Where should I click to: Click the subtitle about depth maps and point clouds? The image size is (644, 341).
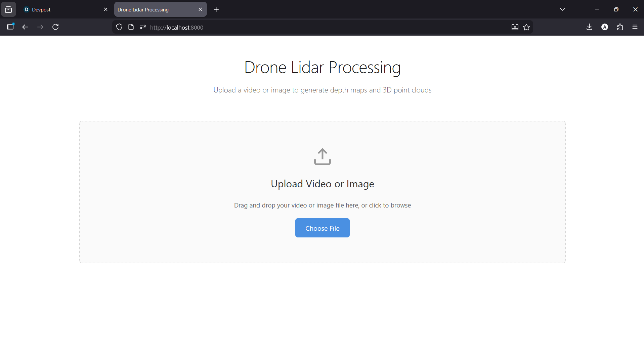point(322,90)
